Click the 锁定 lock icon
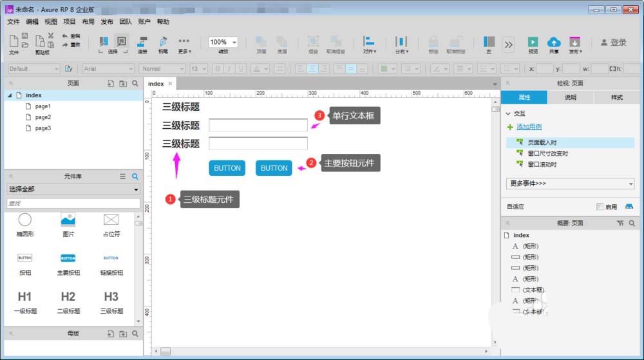The height and width of the screenshot is (360, 644). (x=433, y=44)
